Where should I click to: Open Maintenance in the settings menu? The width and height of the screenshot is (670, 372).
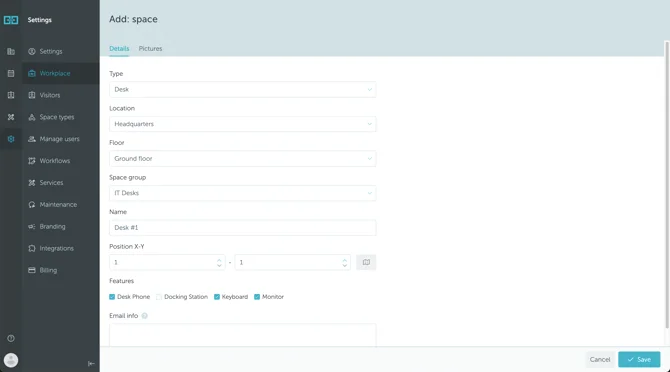tap(61, 205)
